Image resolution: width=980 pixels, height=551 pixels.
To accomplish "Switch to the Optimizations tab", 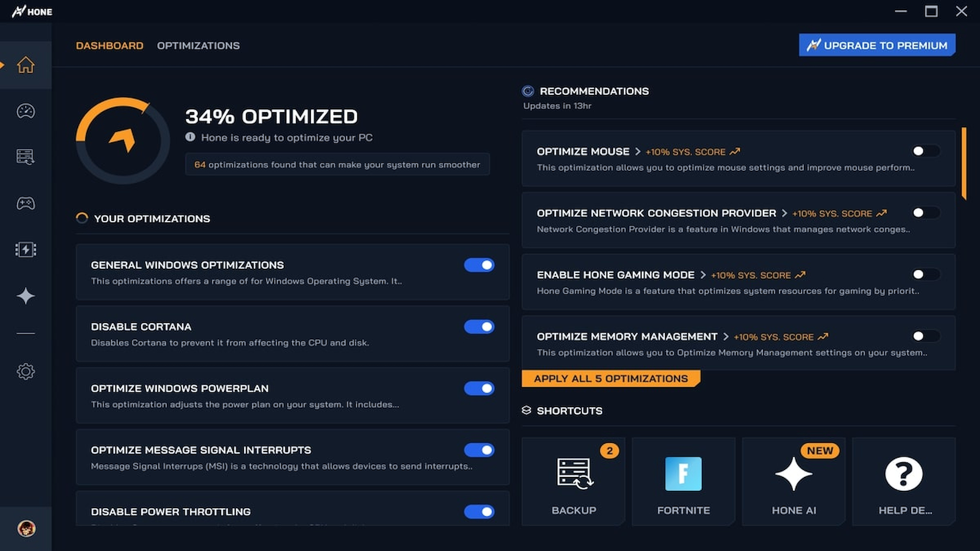I will click(199, 45).
